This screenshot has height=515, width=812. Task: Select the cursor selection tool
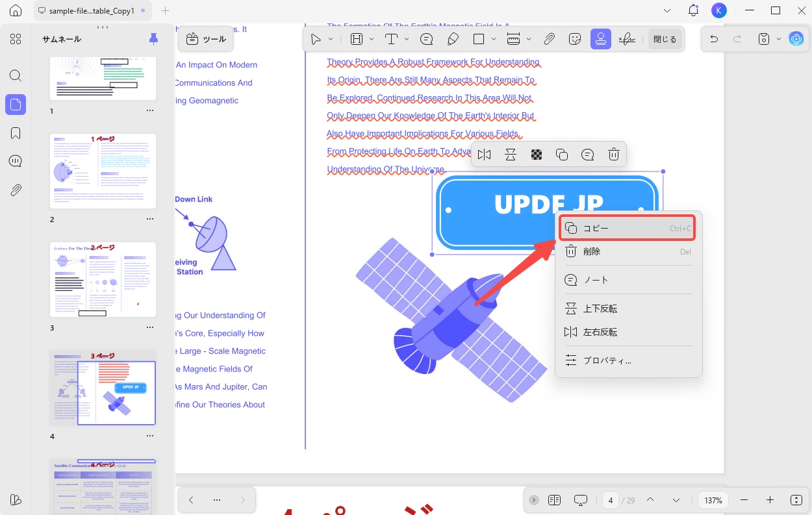[316, 39]
